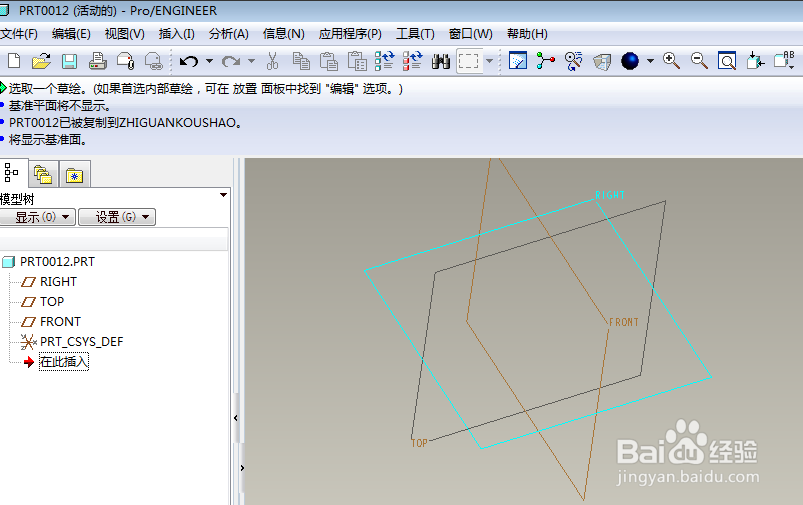Open the 分析(A) menu
The width and height of the screenshot is (803, 505).
click(x=229, y=34)
